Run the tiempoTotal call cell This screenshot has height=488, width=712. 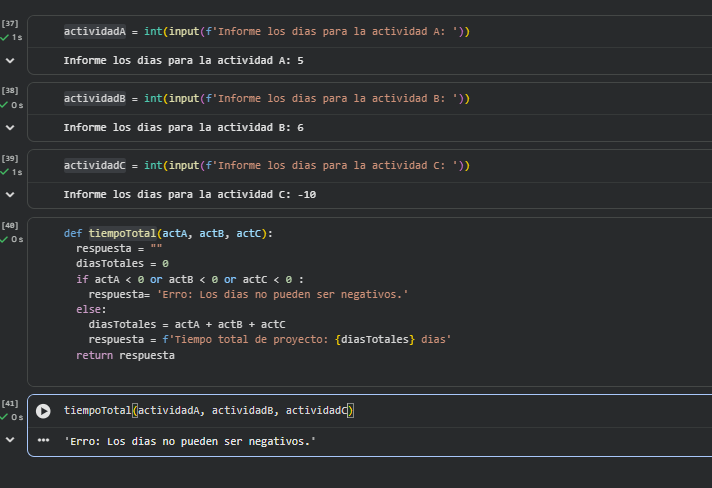coord(43,411)
